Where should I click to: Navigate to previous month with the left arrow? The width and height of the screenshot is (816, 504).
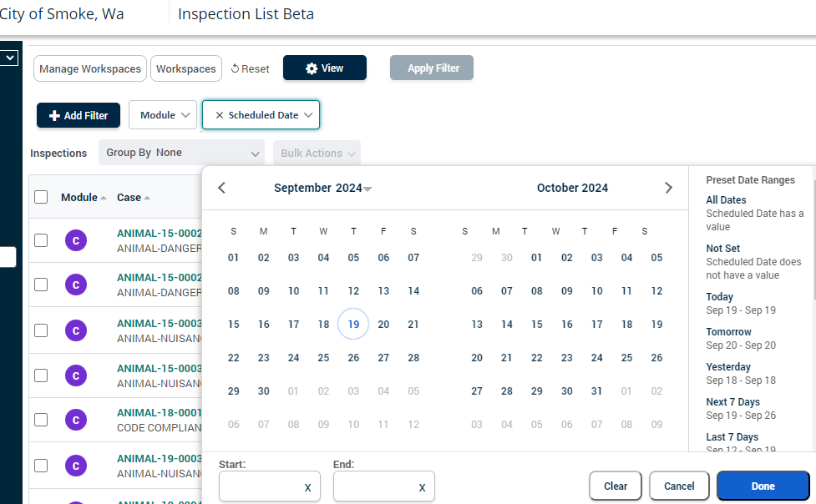pos(221,188)
